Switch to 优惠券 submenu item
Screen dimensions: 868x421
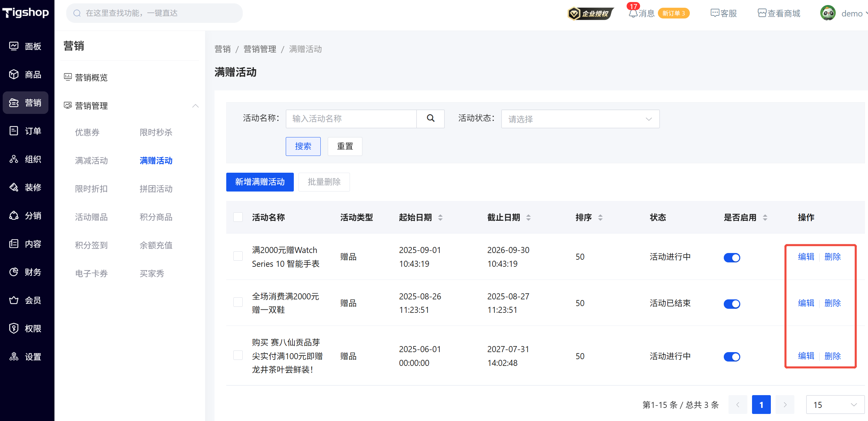[x=87, y=132]
